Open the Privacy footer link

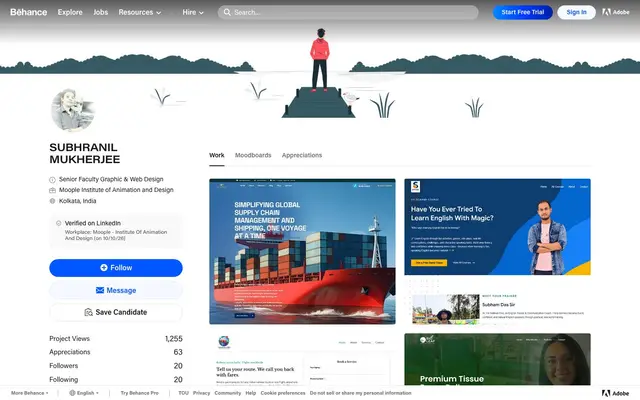[x=201, y=393]
